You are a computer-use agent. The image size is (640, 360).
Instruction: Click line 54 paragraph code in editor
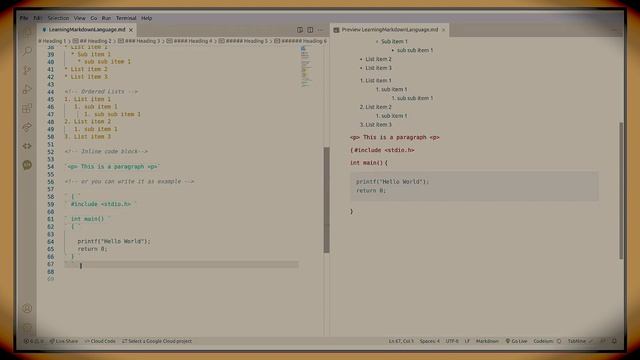[x=113, y=167]
